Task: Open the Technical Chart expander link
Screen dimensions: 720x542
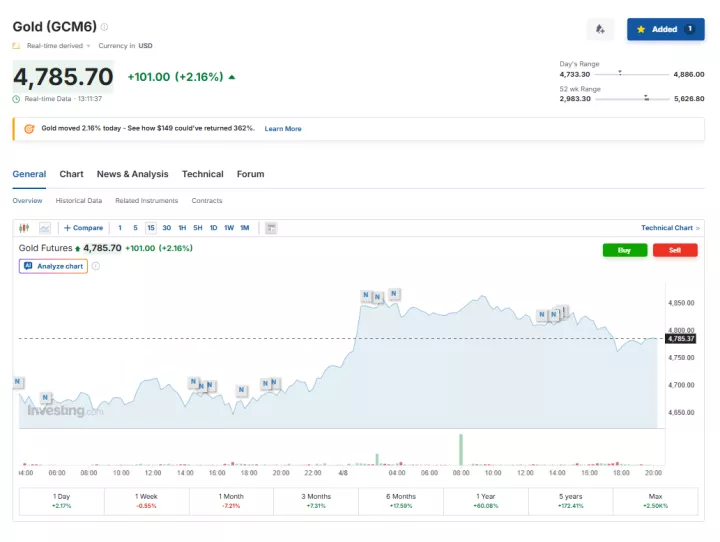Action: pos(670,228)
